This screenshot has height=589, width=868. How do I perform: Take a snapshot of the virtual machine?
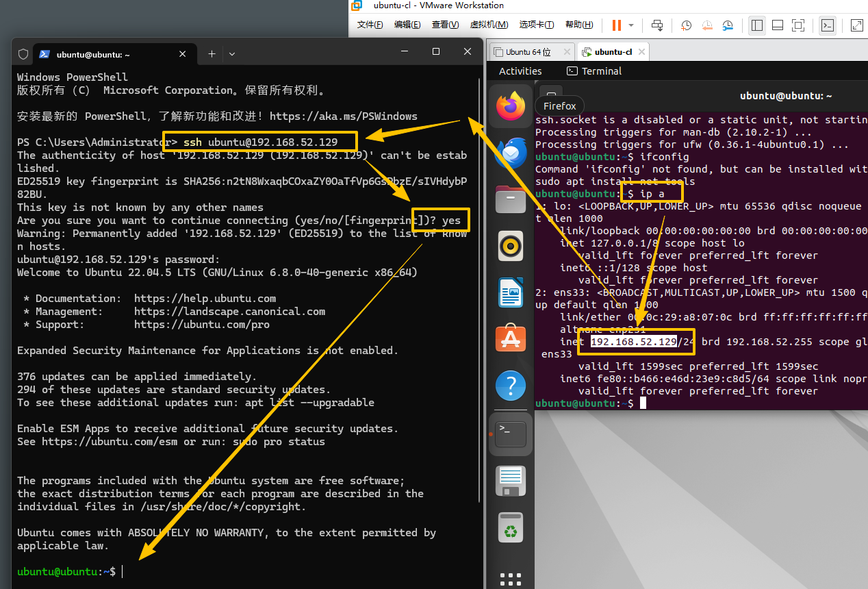(x=686, y=25)
